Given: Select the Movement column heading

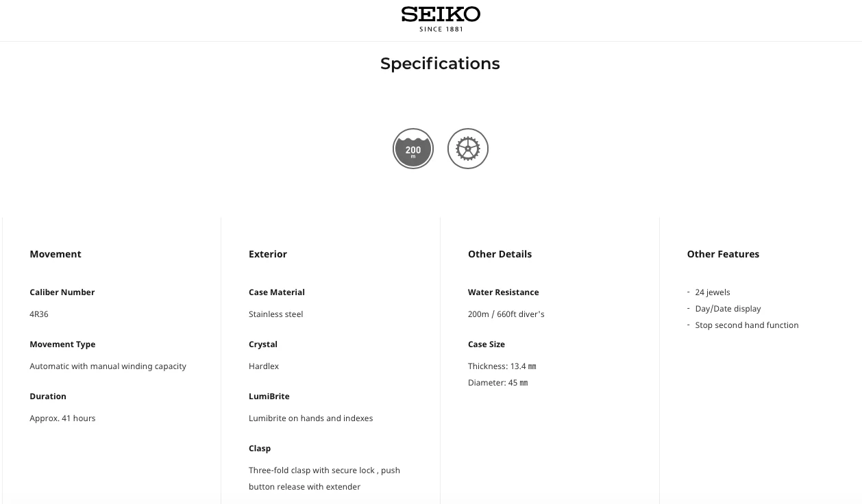Looking at the screenshot, I should pyautogui.click(x=56, y=254).
